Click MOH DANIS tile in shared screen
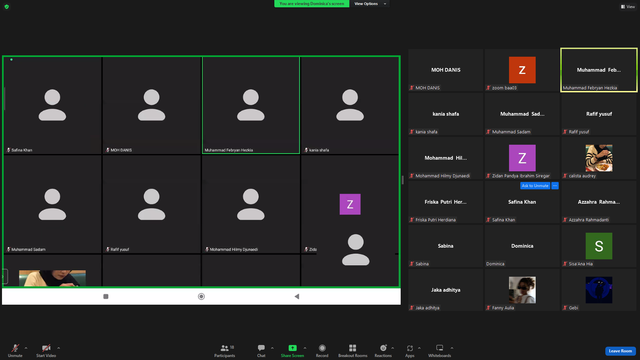This screenshot has height=360, width=640. click(152, 105)
